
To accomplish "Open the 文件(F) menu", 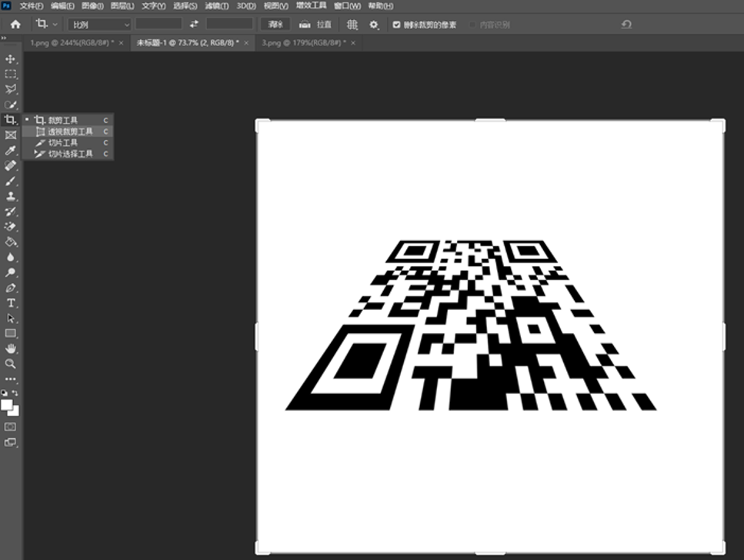I will 32,6.
